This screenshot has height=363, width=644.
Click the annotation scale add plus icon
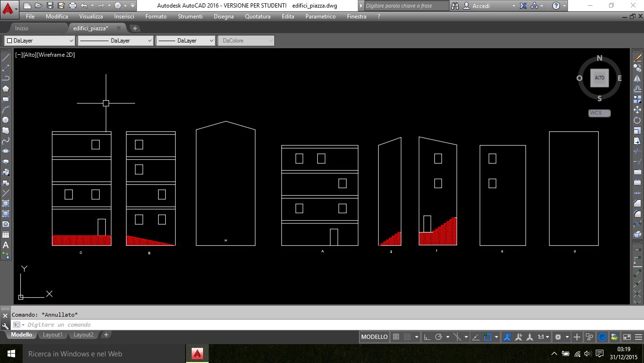tap(577, 337)
